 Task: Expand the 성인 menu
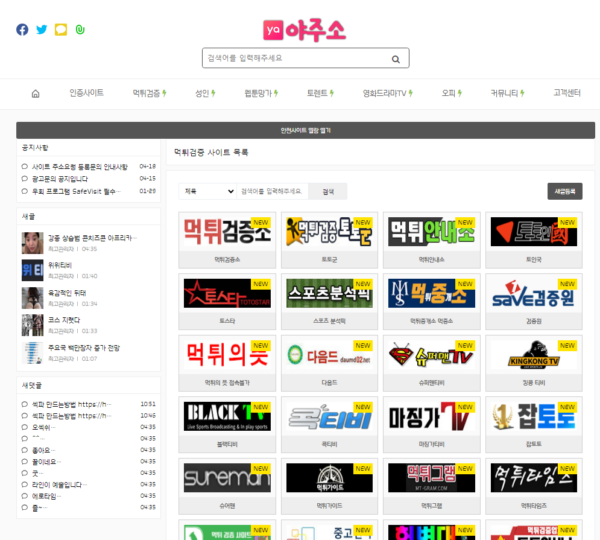[205, 93]
